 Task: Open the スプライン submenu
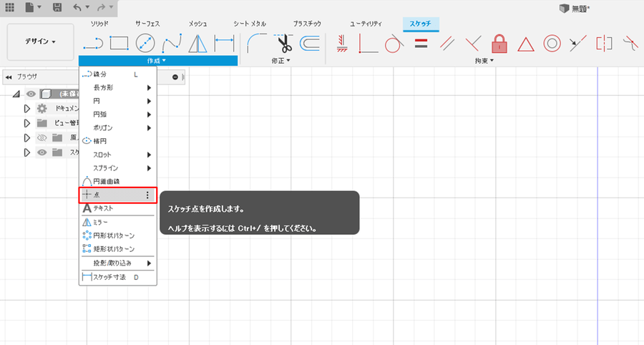click(x=117, y=168)
